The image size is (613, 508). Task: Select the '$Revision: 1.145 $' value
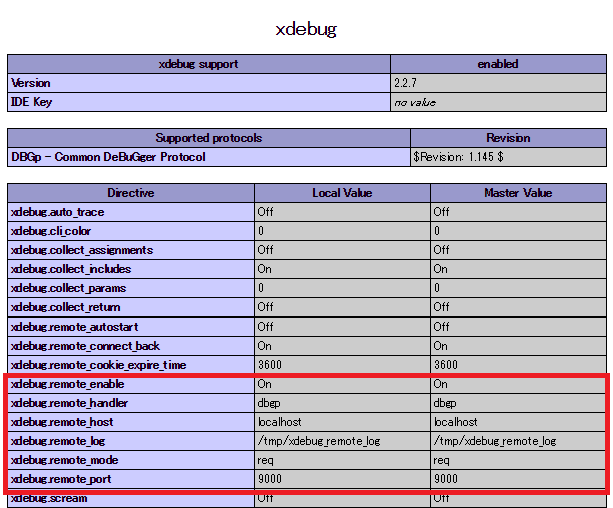point(508,157)
